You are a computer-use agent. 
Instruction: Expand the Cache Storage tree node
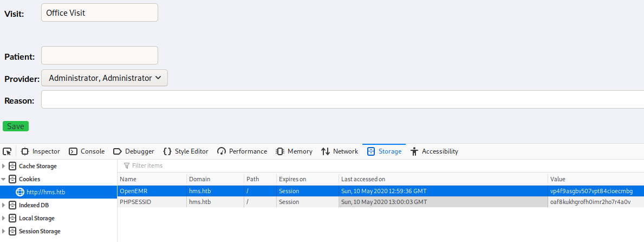tap(4, 166)
